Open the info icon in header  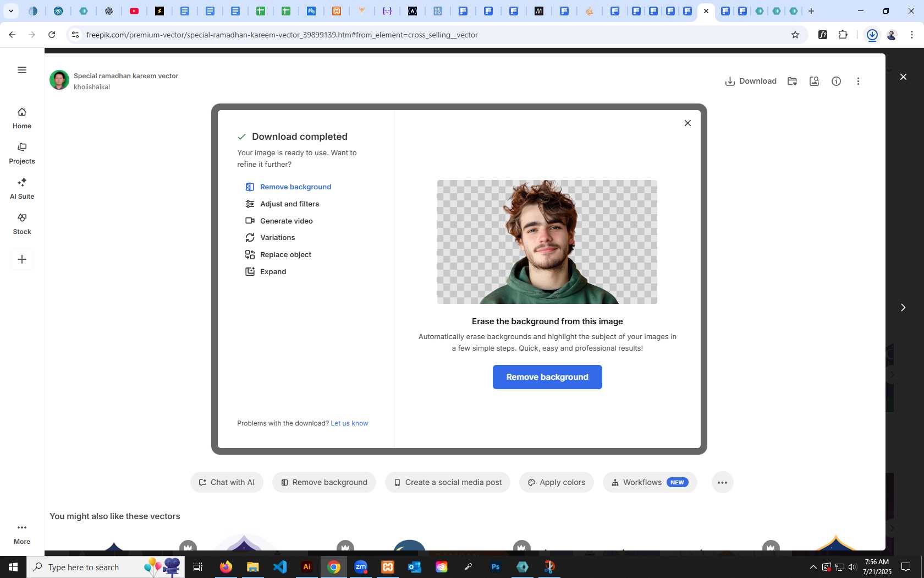[837, 81]
